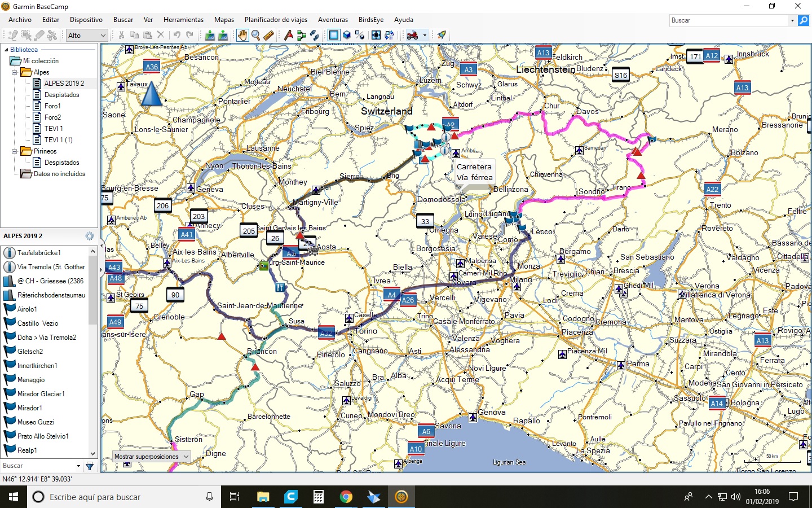The image size is (812, 508).
Task: Select the ALPES 2019 2 list
Action: click(x=64, y=84)
